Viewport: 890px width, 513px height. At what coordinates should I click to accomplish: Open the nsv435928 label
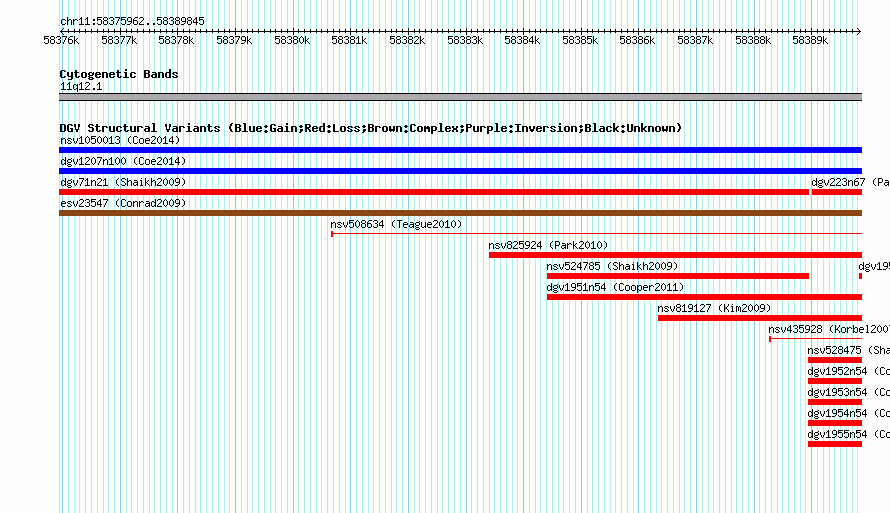(x=829, y=329)
